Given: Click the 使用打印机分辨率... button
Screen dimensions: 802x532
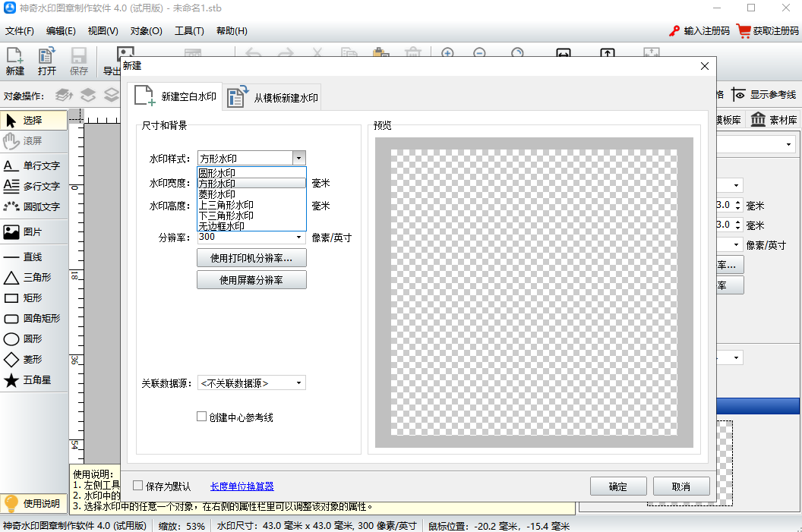Looking at the screenshot, I should point(251,258).
